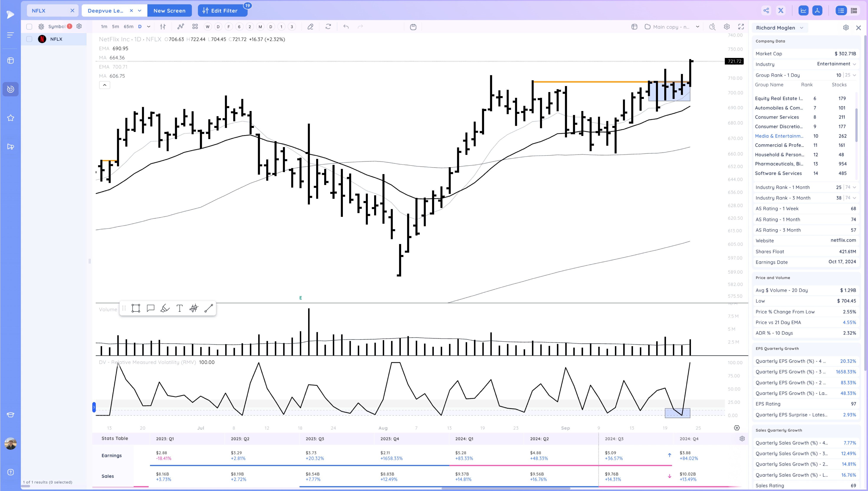Select the rectangle drawing tool
868x491 pixels.
click(x=136, y=308)
